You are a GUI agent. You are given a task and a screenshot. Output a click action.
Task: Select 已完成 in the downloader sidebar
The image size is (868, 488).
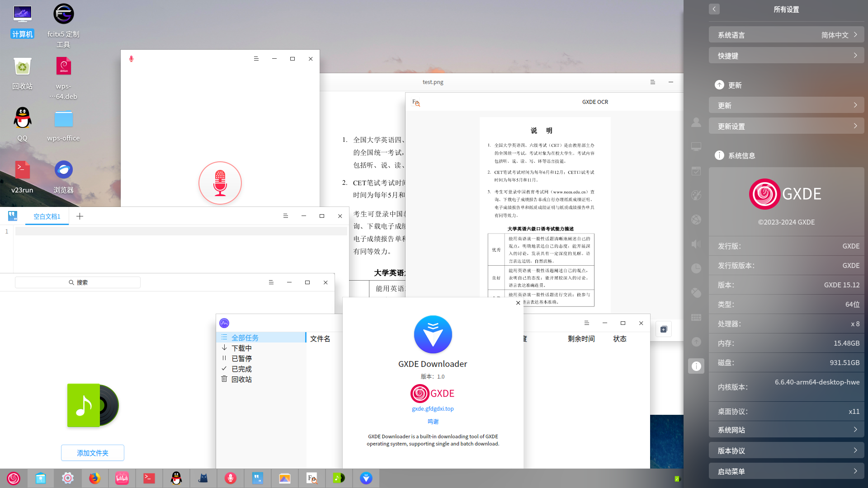pyautogui.click(x=261, y=369)
